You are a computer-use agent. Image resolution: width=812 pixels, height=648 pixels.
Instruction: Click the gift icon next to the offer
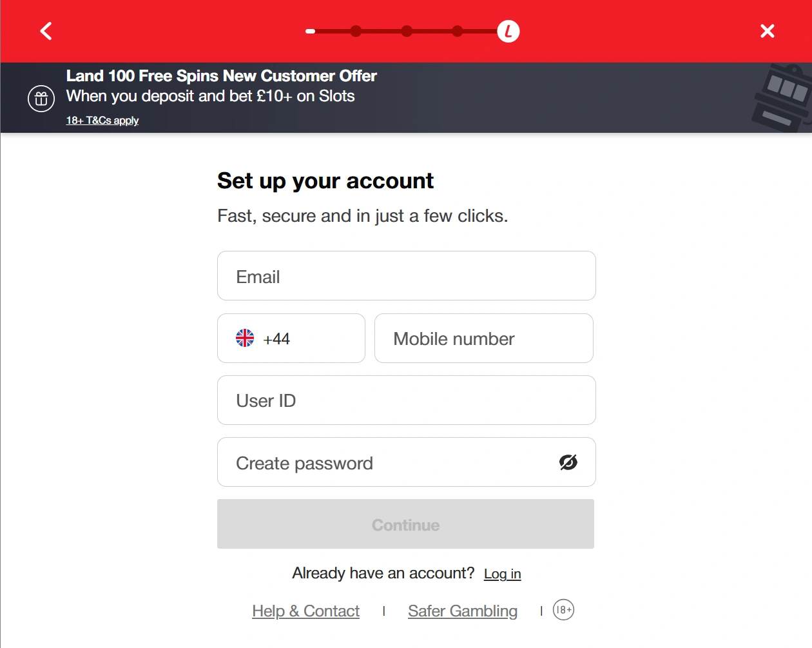(x=41, y=98)
